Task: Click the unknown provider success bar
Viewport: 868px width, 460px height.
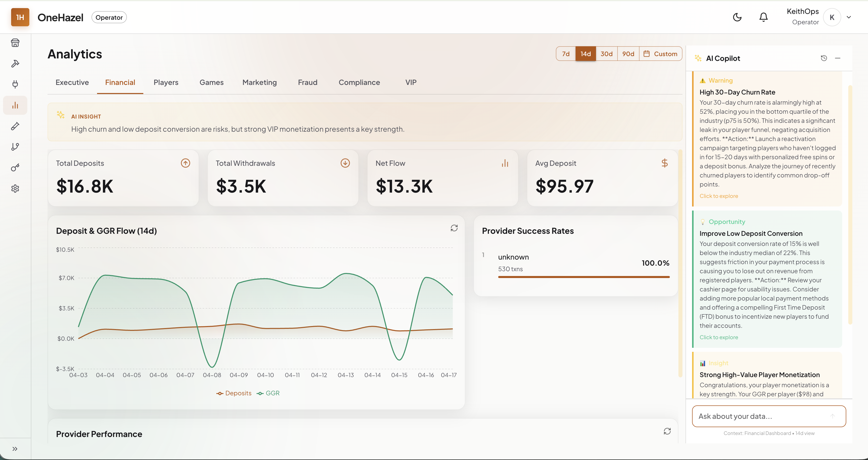Action: tap(584, 277)
